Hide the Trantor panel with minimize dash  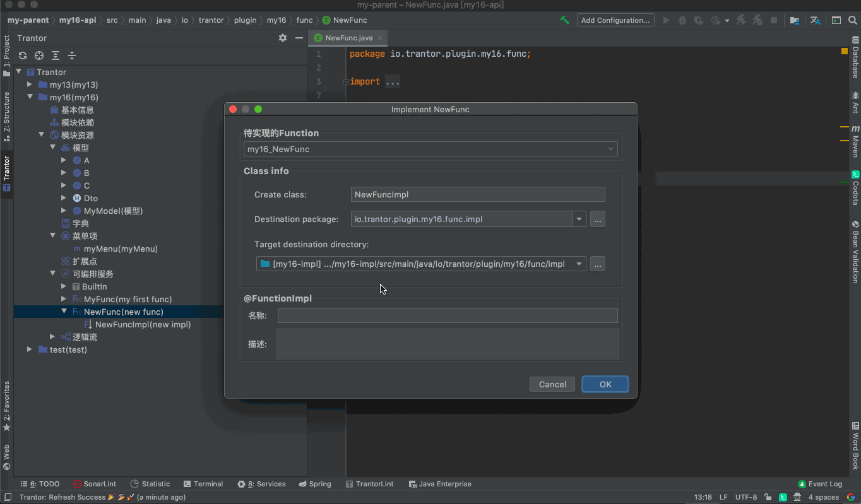(x=299, y=38)
